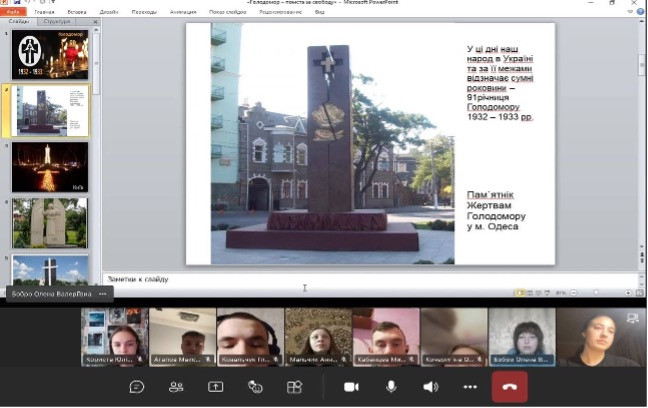Close the slides thumbnail pane
The width and height of the screenshot is (648, 408).
coord(97,20)
